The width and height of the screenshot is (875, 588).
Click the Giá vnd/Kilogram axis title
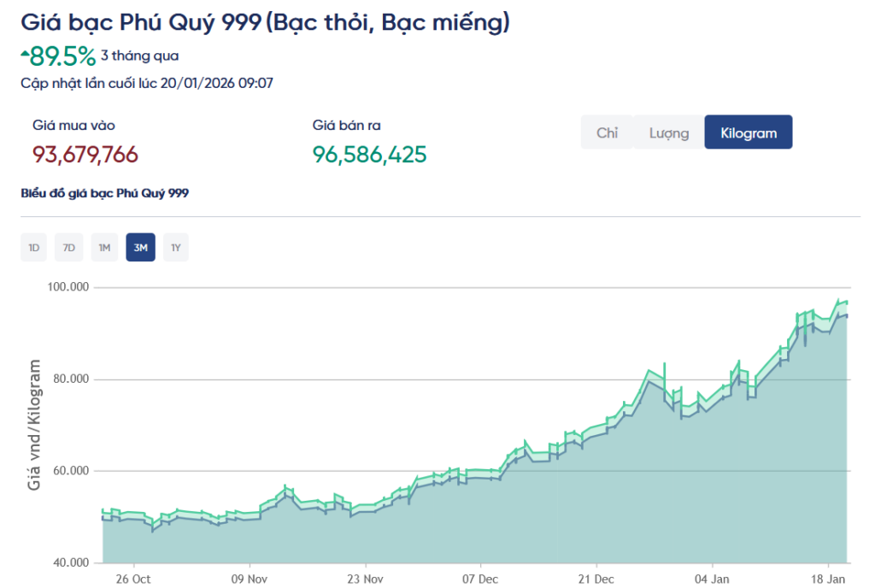[x=35, y=424]
